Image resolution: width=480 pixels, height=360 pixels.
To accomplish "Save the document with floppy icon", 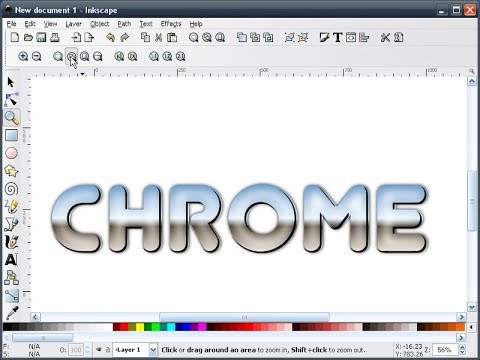I will point(41,37).
